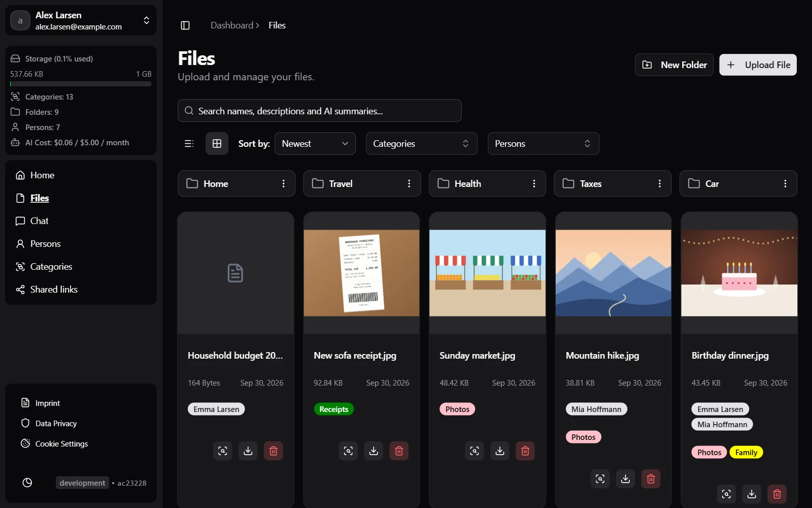Open Car folder options menu
The image size is (812, 508).
tap(785, 183)
